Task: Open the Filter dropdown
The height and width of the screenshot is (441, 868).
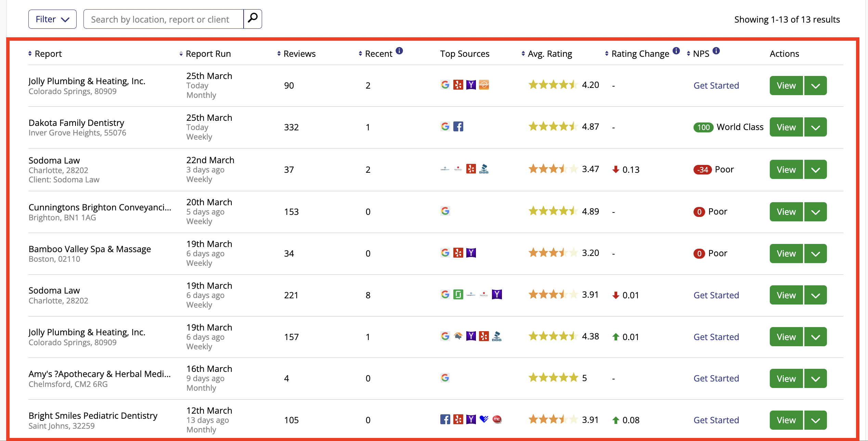Action: click(52, 19)
